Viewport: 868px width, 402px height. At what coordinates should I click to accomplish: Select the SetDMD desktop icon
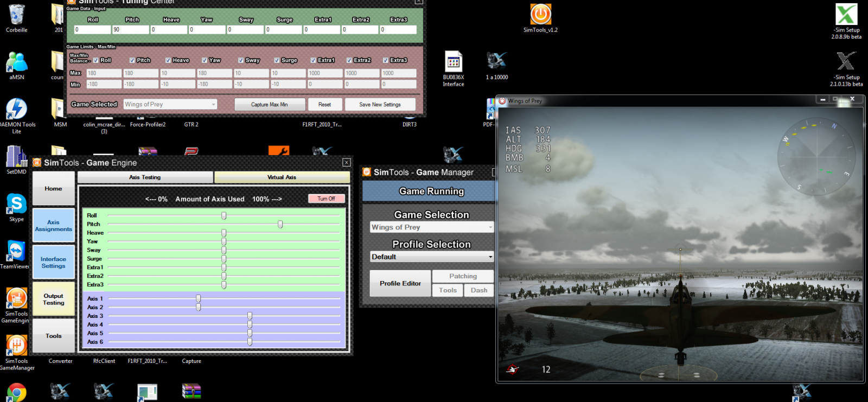[x=16, y=156]
